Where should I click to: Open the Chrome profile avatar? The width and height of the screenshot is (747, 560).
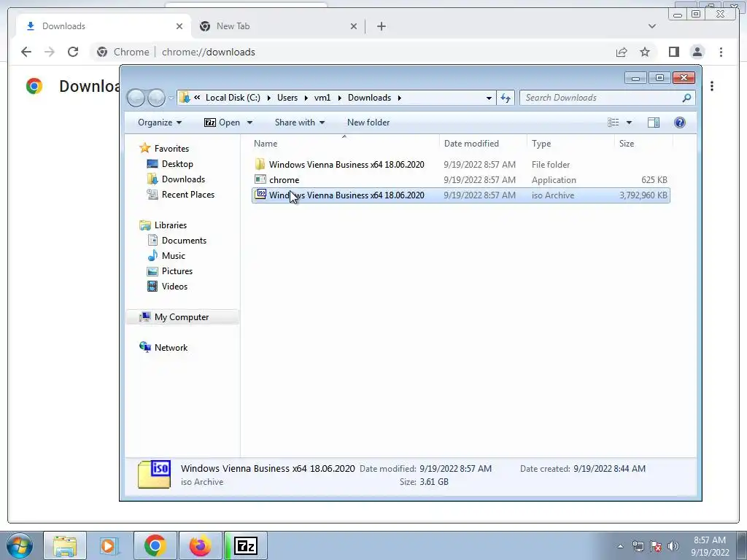[697, 52]
